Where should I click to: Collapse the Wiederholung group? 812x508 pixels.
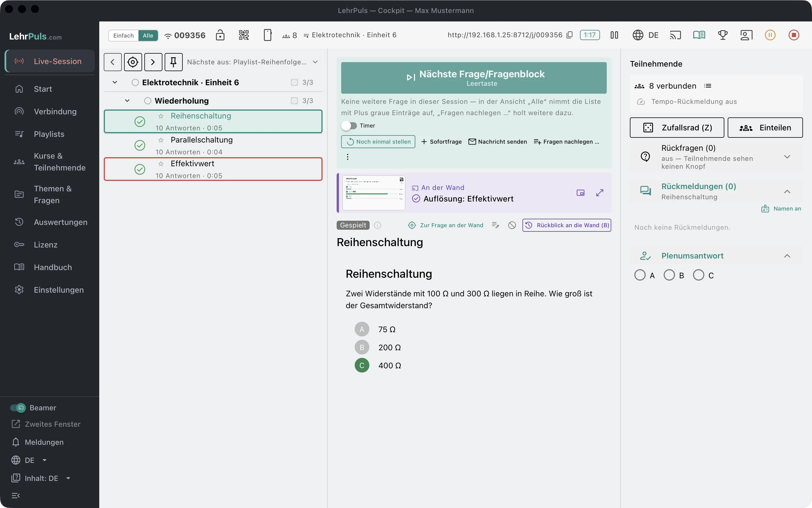tap(127, 101)
